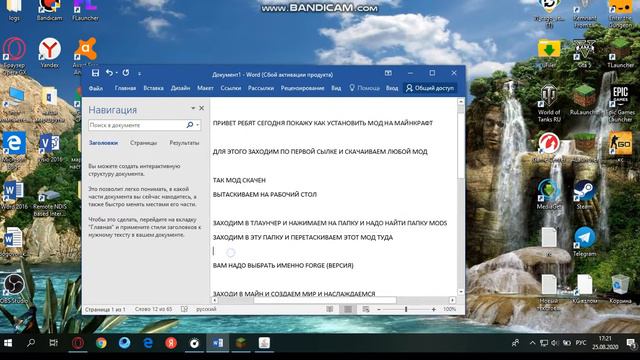Click the vertical scrollbar up arrow in Word
Viewport: 640px width, 360px height.
click(461, 101)
